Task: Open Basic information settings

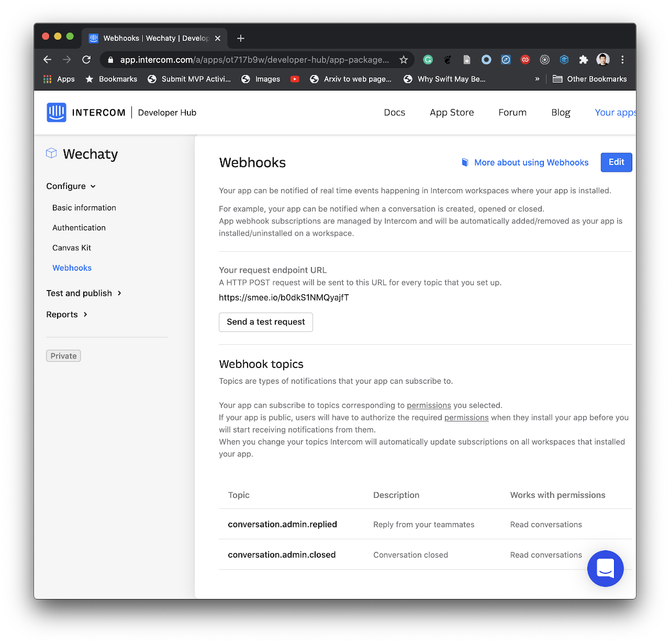Action: point(84,208)
